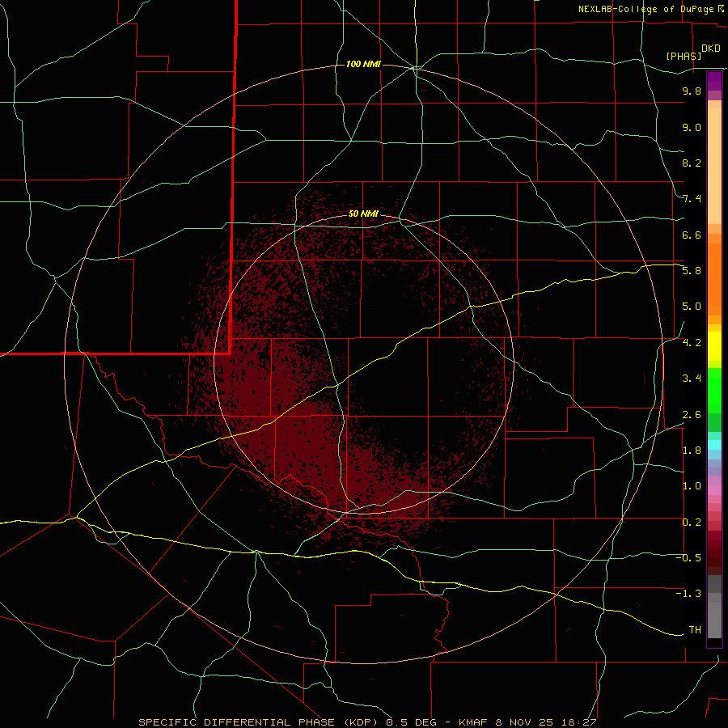Click the KMAF station identifier in the caption

click(x=474, y=722)
